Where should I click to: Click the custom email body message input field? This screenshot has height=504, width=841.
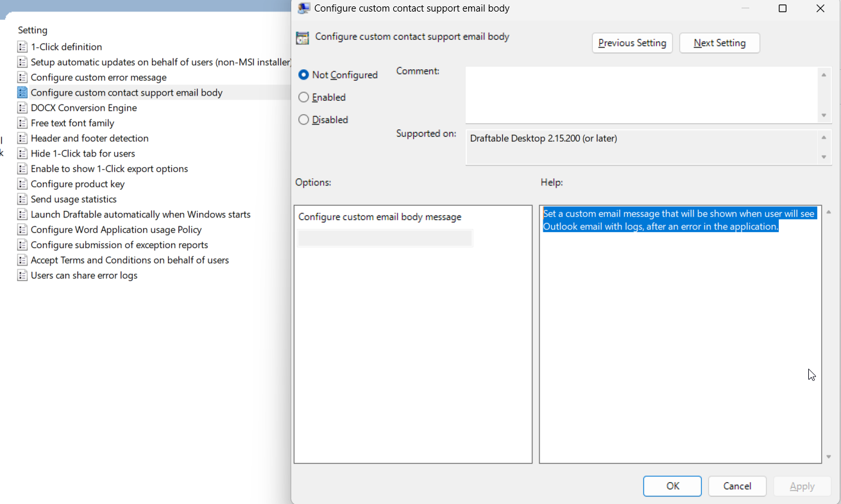coord(384,238)
